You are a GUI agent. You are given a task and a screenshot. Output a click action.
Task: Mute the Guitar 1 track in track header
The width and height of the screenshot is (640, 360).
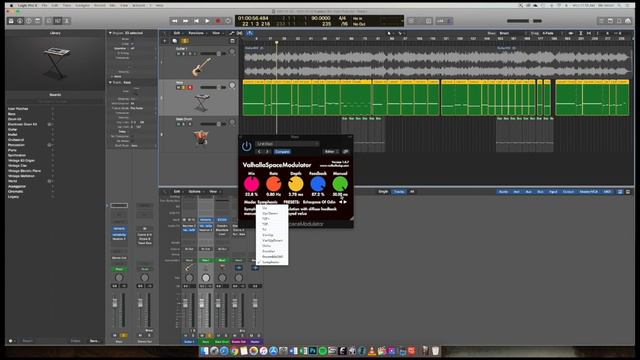click(178, 53)
